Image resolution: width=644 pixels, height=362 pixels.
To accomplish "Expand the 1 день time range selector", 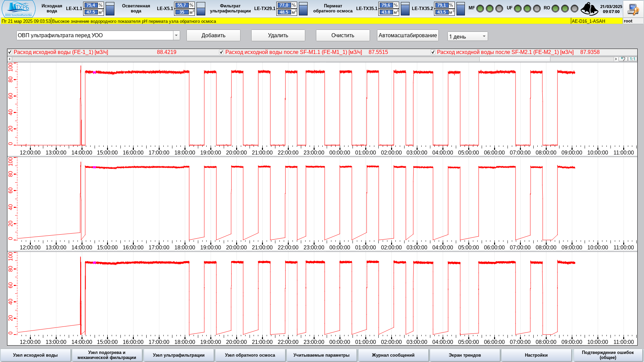I will (483, 36).
